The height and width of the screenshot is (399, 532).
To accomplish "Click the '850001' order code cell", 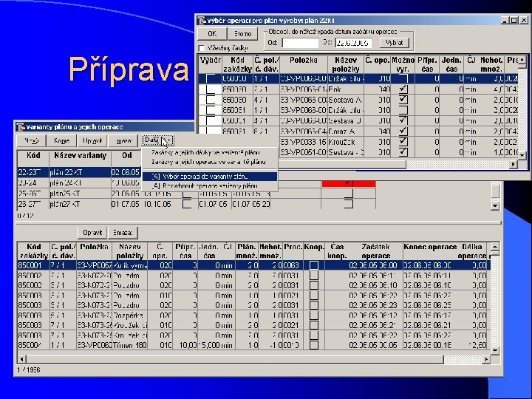I will [33, 265].
